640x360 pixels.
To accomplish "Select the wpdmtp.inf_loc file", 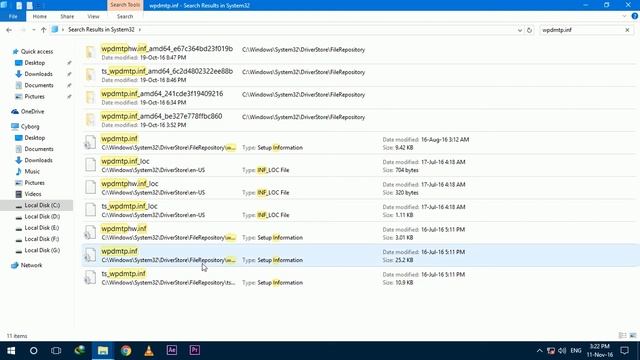I will [359, 165].
